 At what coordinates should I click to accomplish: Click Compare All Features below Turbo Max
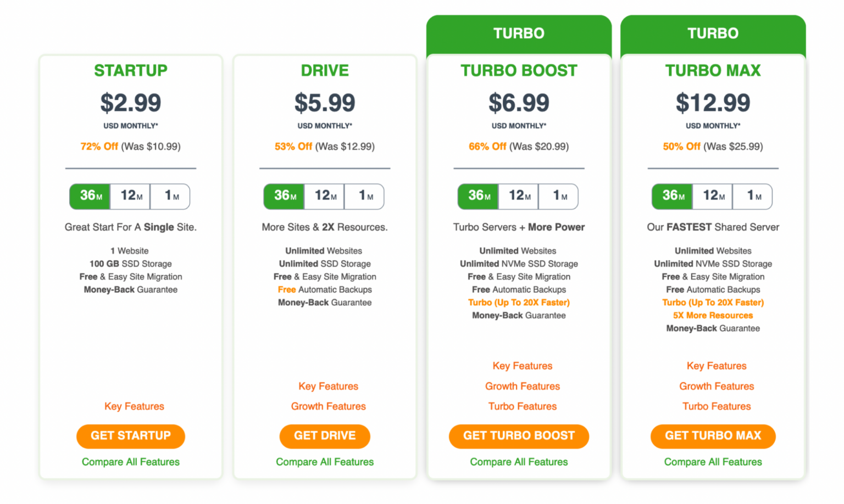coord(713,462)
